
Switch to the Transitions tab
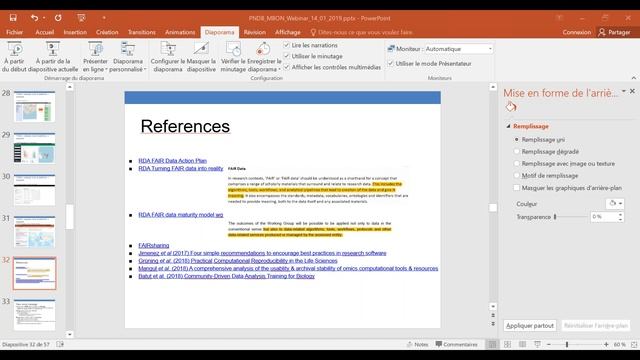click(x=142, y=32)
